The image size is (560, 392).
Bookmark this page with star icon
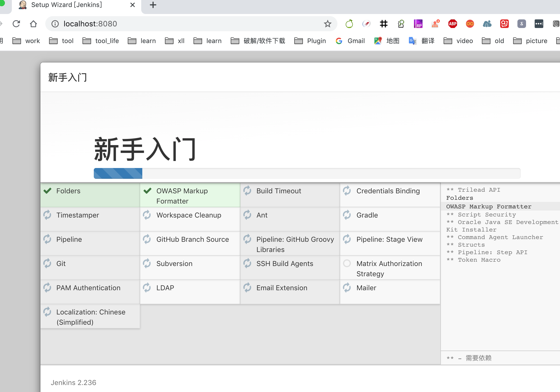[327, 24]
